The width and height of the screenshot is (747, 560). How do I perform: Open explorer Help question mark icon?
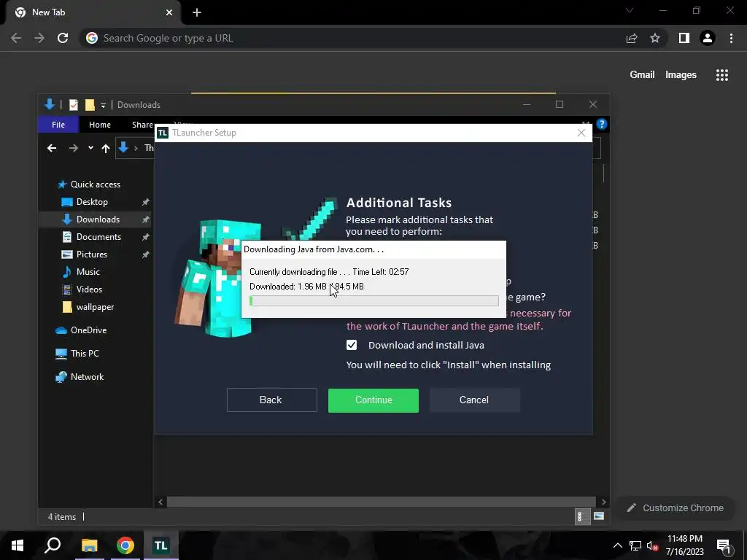click(602, 124)
